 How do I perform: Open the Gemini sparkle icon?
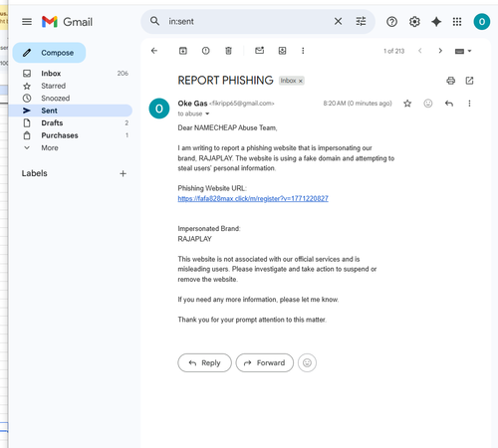[436, 22]
